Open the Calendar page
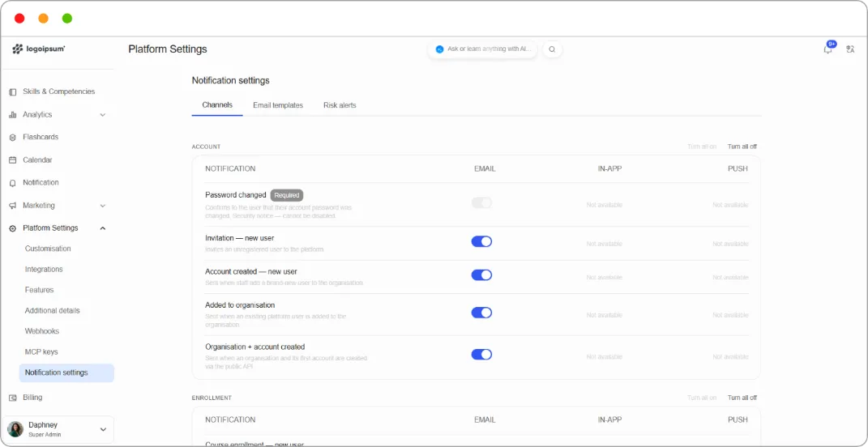868x447 pixels. (x=37, y=160)
